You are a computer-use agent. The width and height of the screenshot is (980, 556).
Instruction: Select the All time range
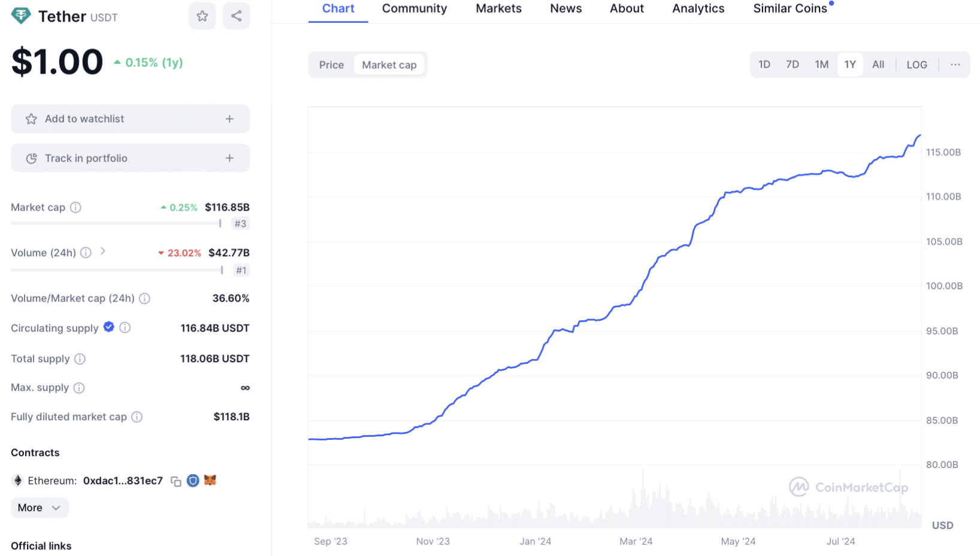pos(878,65)
